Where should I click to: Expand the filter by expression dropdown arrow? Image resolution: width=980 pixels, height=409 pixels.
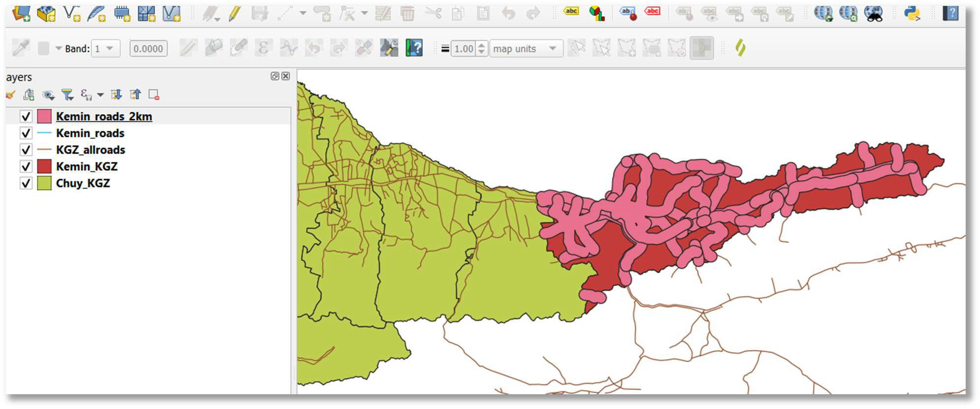[100, 94]
